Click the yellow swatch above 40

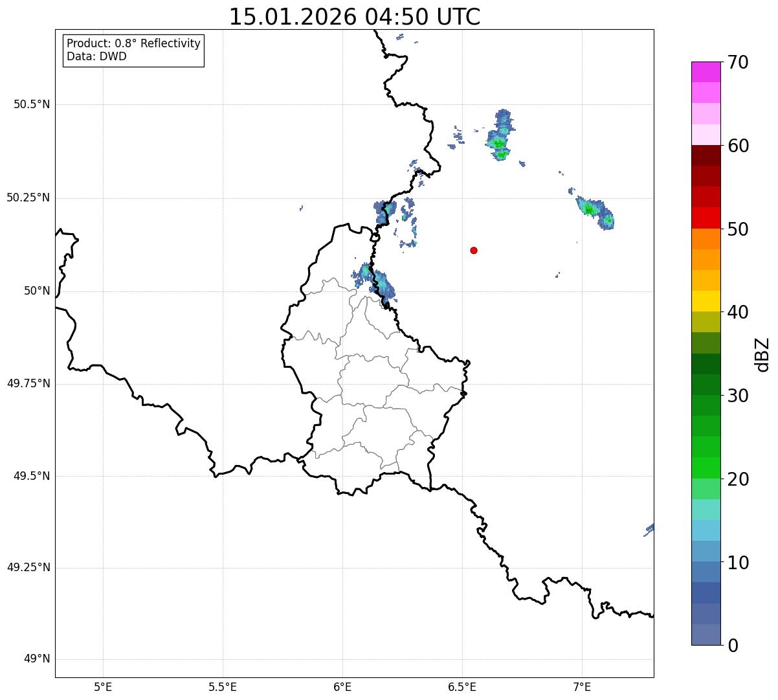[706, 301]
